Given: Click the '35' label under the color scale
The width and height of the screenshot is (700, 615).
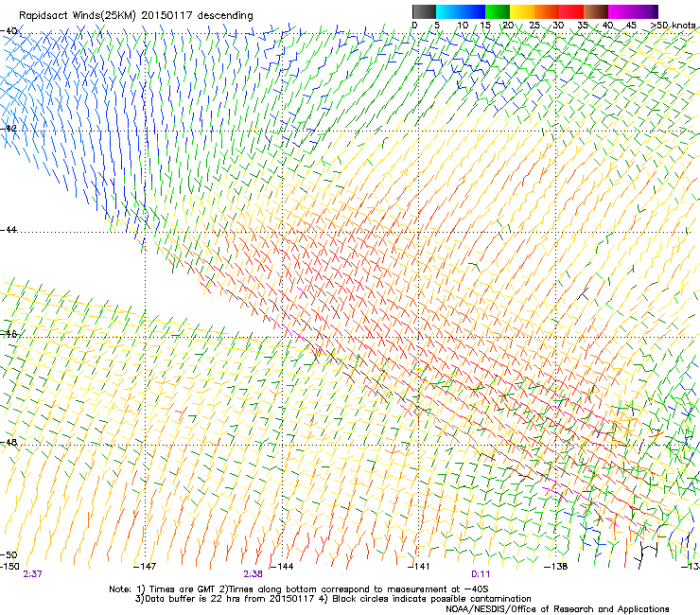Looking at the screenshot, I should coord(583,26).
